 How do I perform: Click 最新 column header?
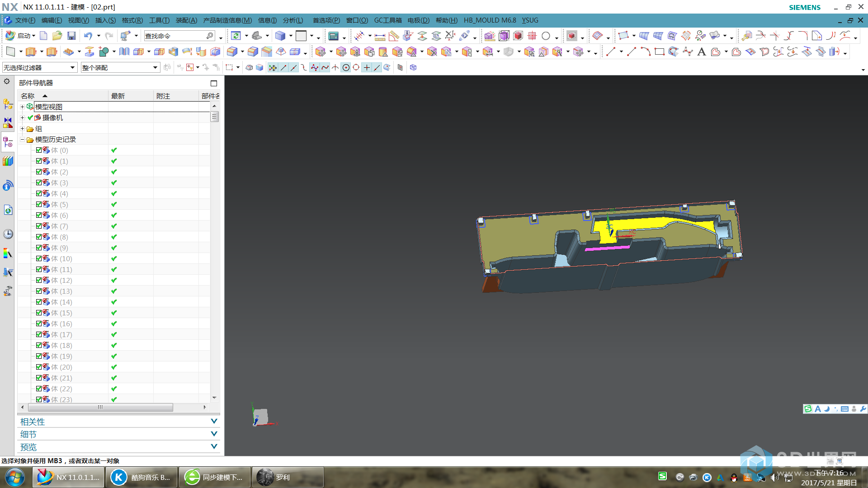(x=131, y=96)
